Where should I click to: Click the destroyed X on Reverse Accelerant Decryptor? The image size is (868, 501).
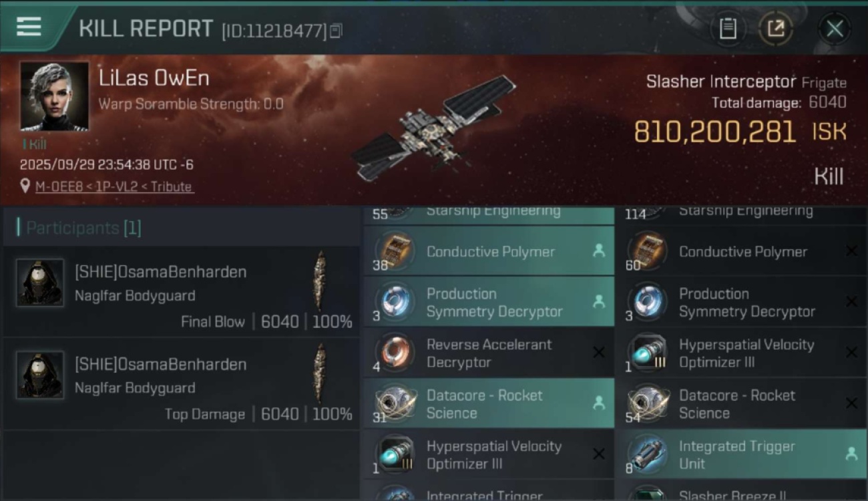pyautogui.click(x=599, y=353)
